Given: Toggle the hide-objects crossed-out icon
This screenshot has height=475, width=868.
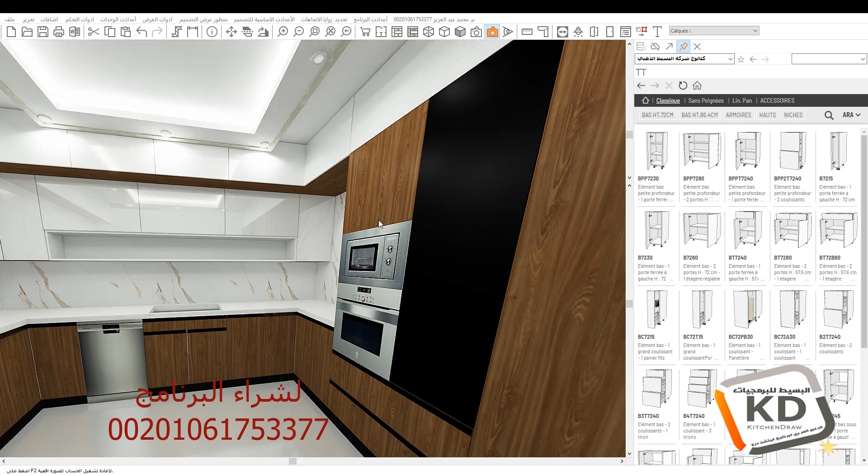Looking at the screenshot, I should pos(654,47).
